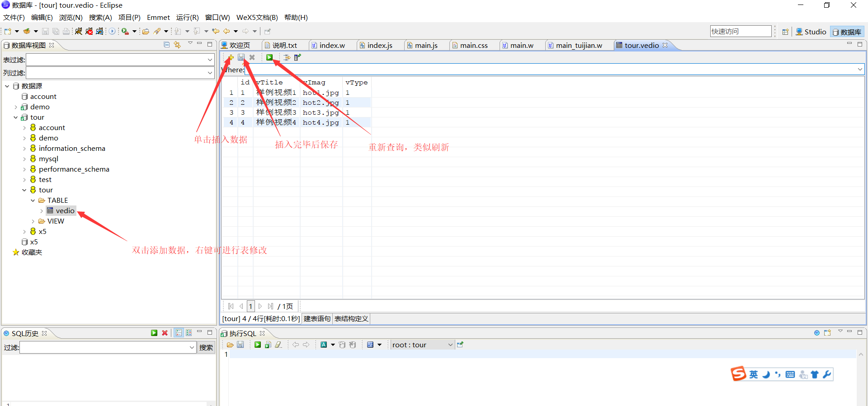This screenshot has width=868, height=406.
Task: Open 运行(R) menu
Action: (x=188, y=17)
